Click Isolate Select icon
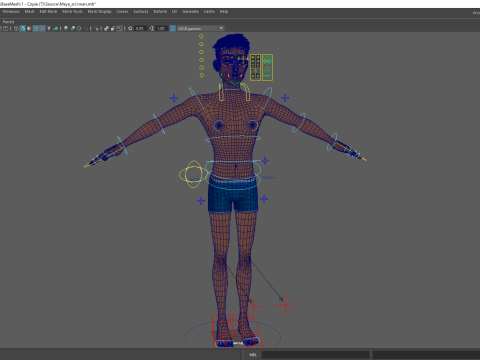The width and height of the screenshot is (480, 360). click(x=96, y=28)
